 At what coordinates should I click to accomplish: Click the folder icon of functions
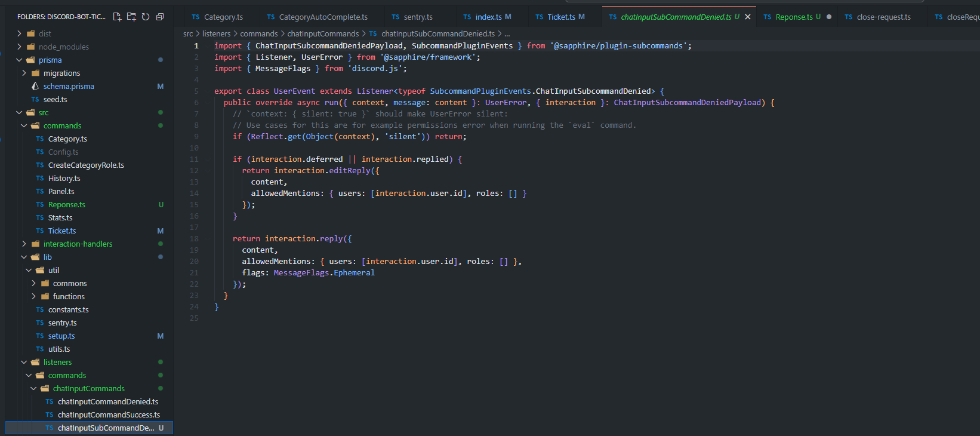pos(45,296)
